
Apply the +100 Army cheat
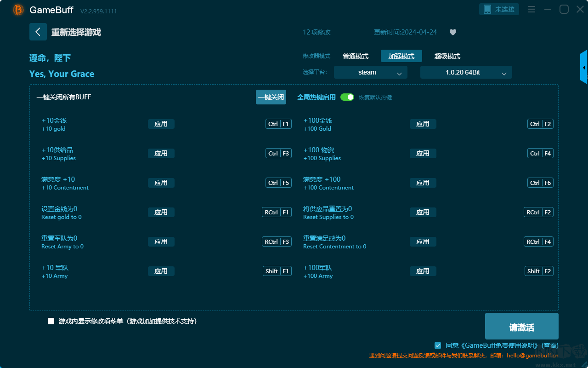423,271
